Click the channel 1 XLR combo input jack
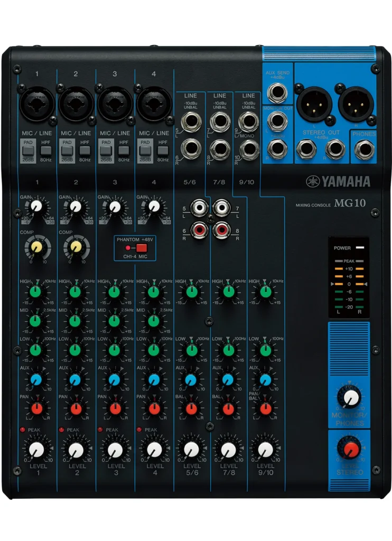The height and width of the screenshot is (541, 392). coord(37,104)
